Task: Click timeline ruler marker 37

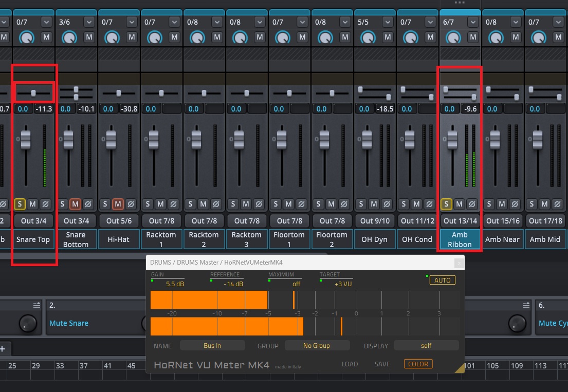Action: click(83, 366)
